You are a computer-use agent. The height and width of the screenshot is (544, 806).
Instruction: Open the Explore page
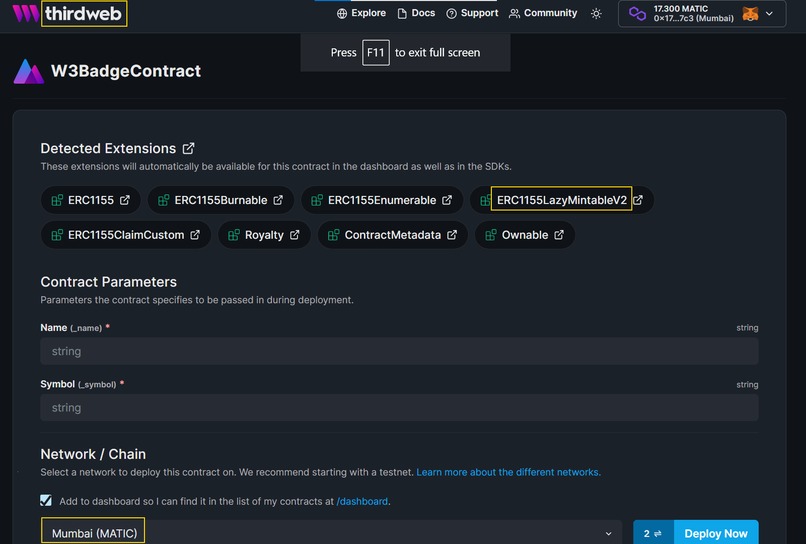click(x=361, y=13)
